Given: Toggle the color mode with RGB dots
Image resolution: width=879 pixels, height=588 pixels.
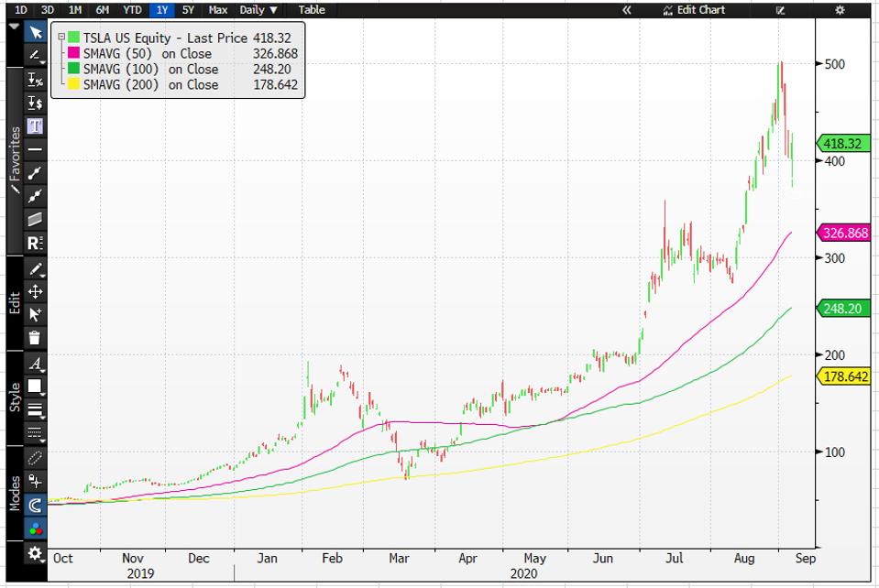Looking at the screenshot, I should (35, 528).
